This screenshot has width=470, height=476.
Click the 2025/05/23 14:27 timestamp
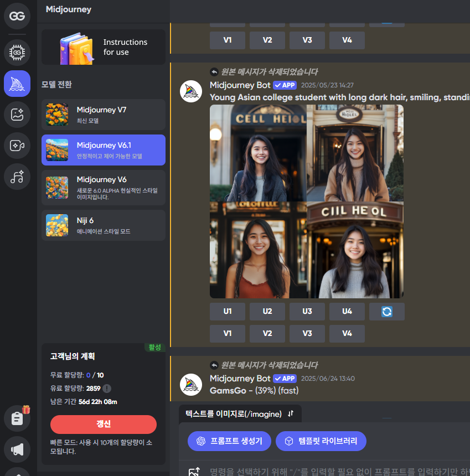click(327, 85)
